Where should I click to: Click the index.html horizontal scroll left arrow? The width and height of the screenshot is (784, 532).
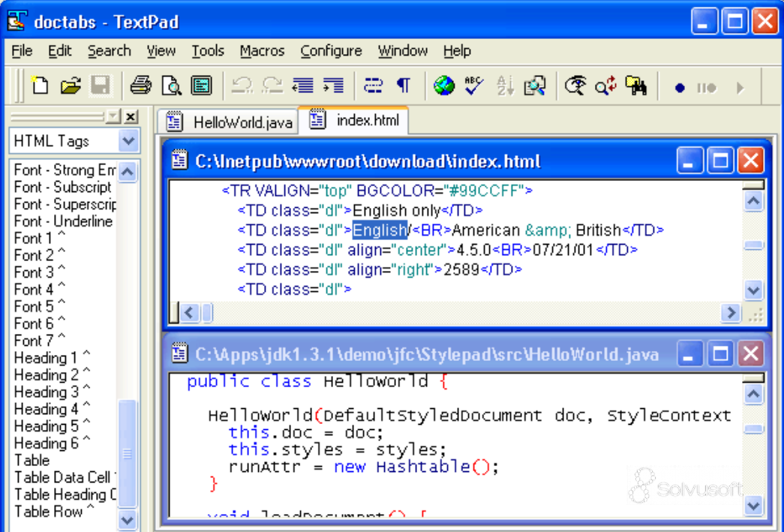pos(188,313)
